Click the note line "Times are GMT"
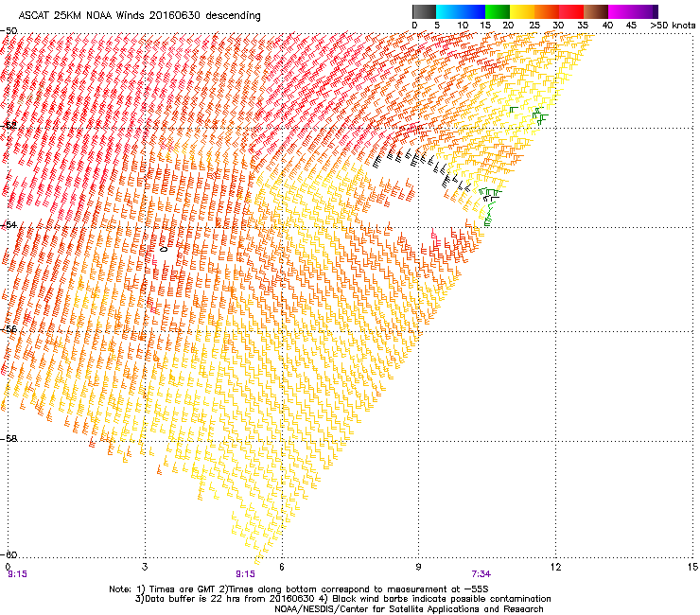 pyautogui.click(x=183, y=589)
